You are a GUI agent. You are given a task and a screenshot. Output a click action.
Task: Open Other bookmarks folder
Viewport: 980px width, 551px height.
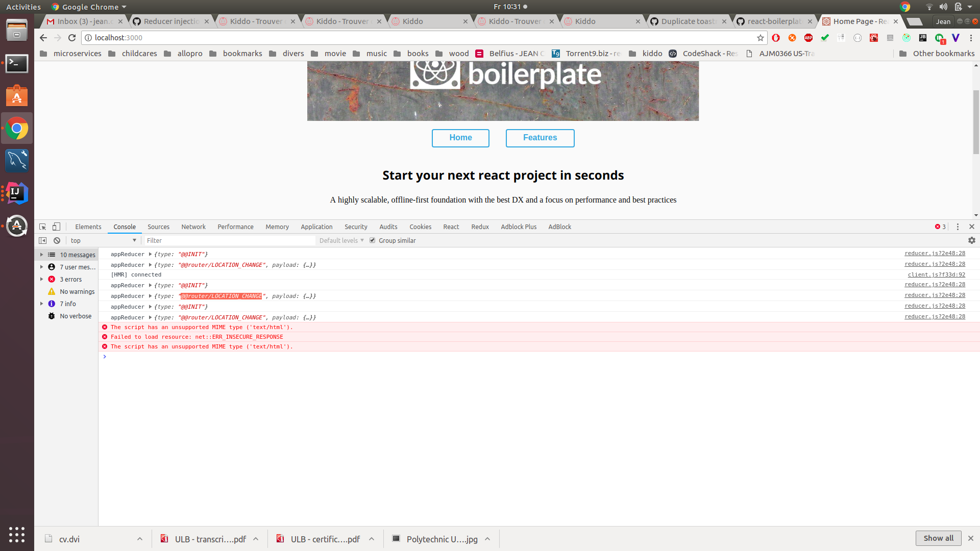[x=937, y=54]
